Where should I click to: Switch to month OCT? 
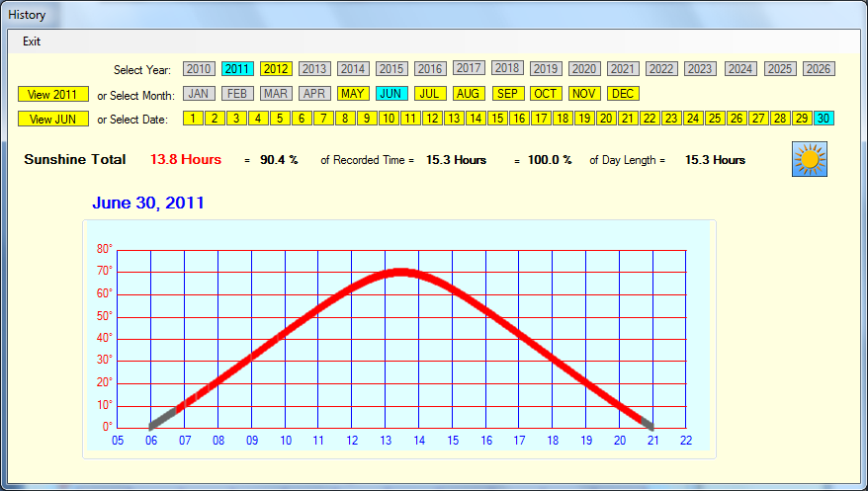pos(546,94)
